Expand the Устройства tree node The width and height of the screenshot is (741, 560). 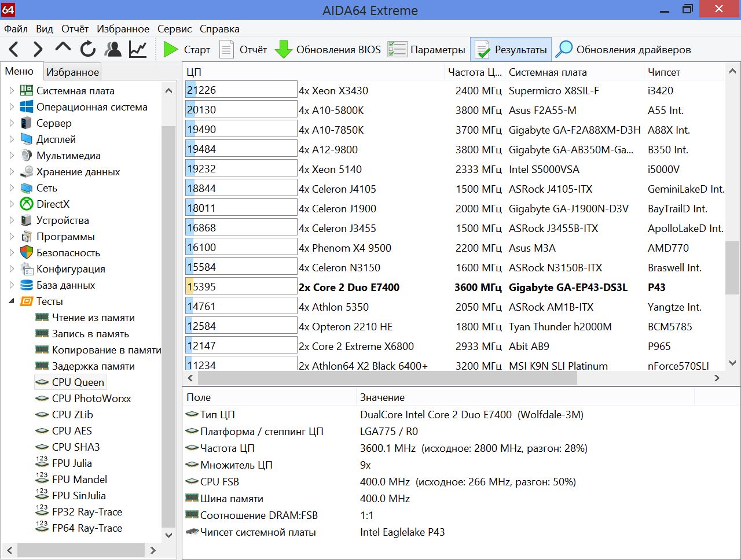12,220
